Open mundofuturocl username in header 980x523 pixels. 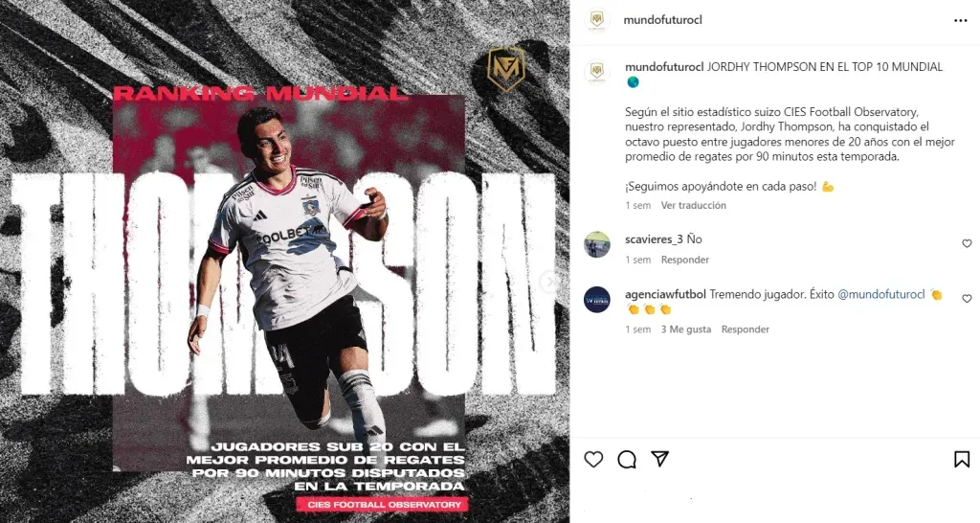click(662, 20)
